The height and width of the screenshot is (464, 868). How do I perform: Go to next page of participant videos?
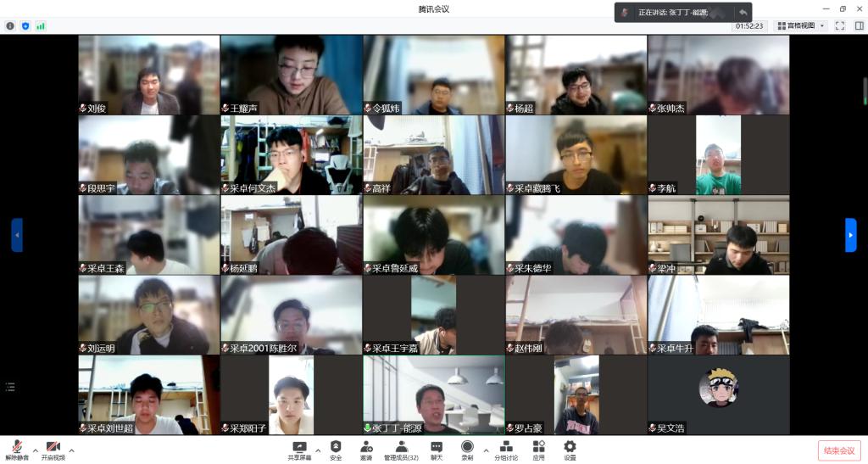850,235
